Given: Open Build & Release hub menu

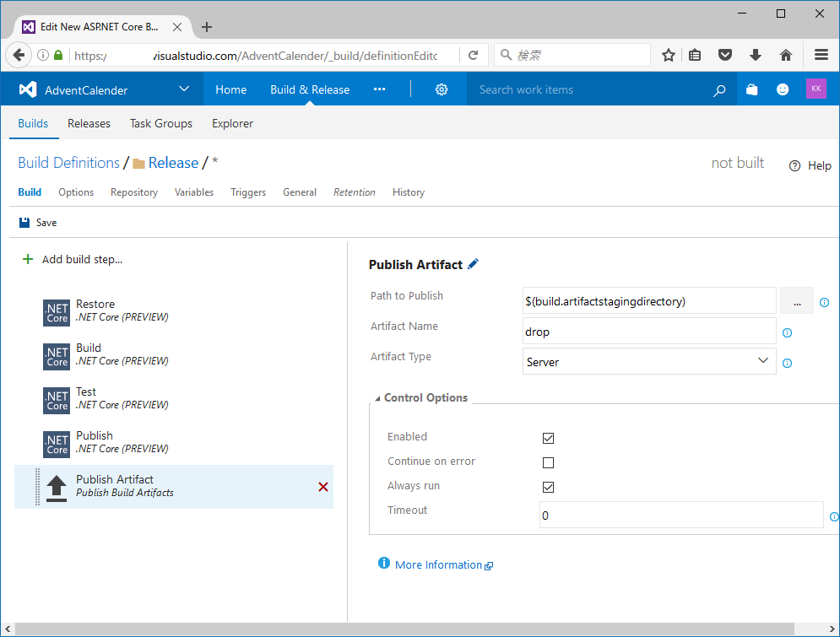Looking at the screenshot, I should point(310,89).
